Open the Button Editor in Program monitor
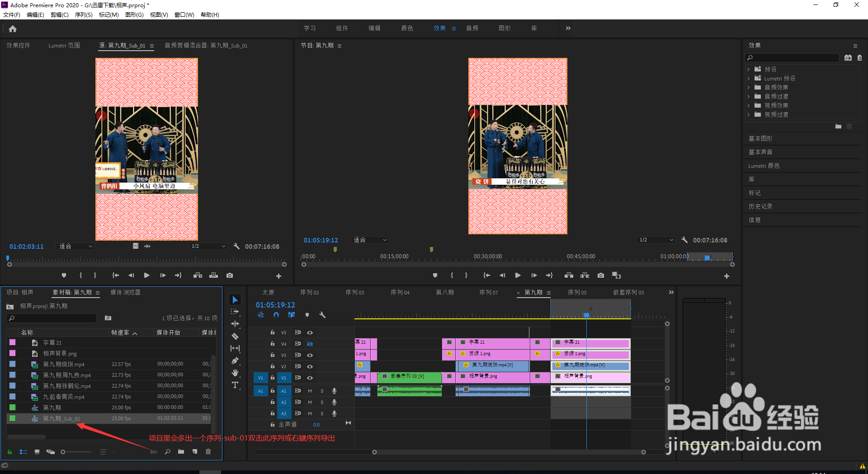The image size is (868, 474). click(x=726, y=276)
